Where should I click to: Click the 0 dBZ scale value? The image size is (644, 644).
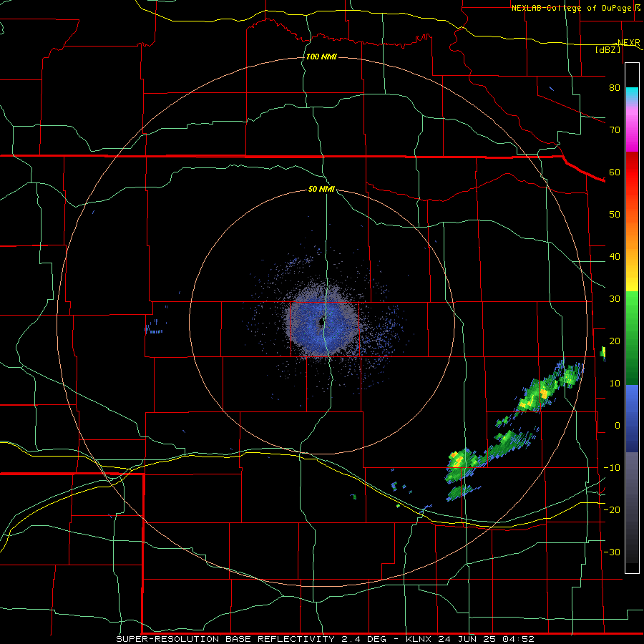click(x=617, y=426)
